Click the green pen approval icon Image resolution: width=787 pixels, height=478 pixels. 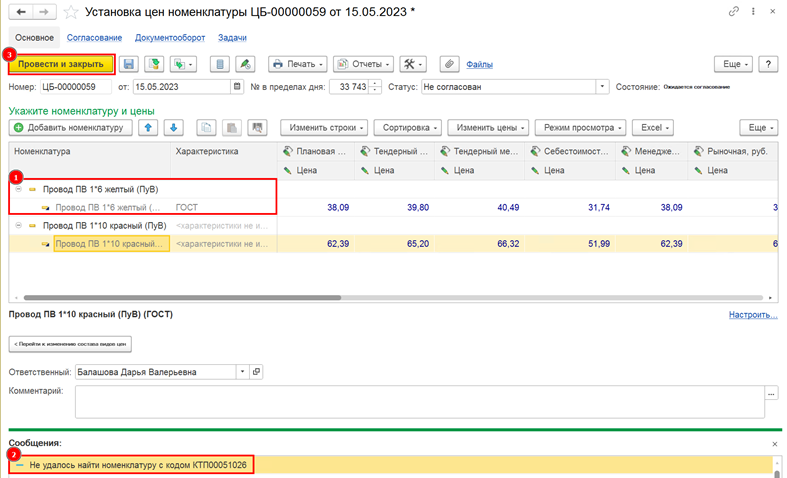pos(245,64)
